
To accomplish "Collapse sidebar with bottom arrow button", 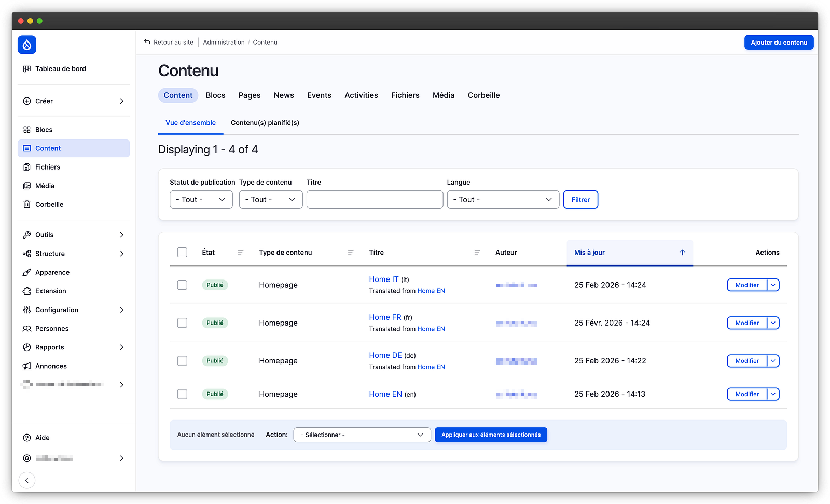I will click(27, 480).
